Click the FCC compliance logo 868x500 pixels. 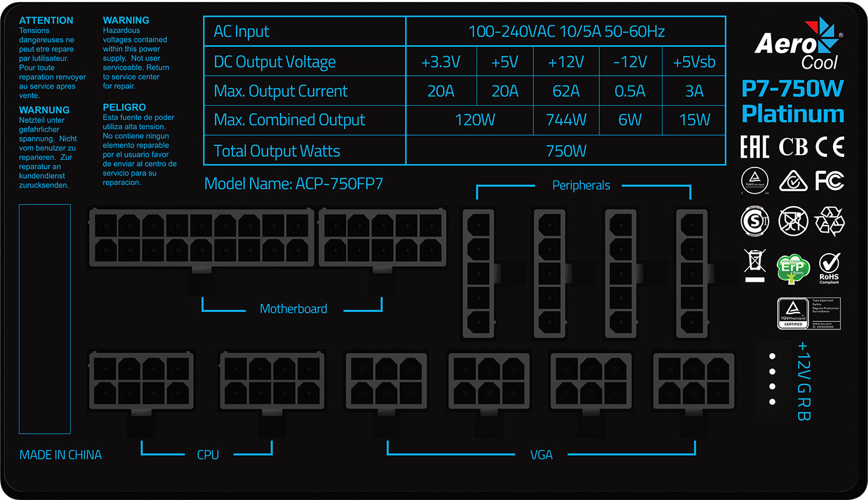click(830, 181)
